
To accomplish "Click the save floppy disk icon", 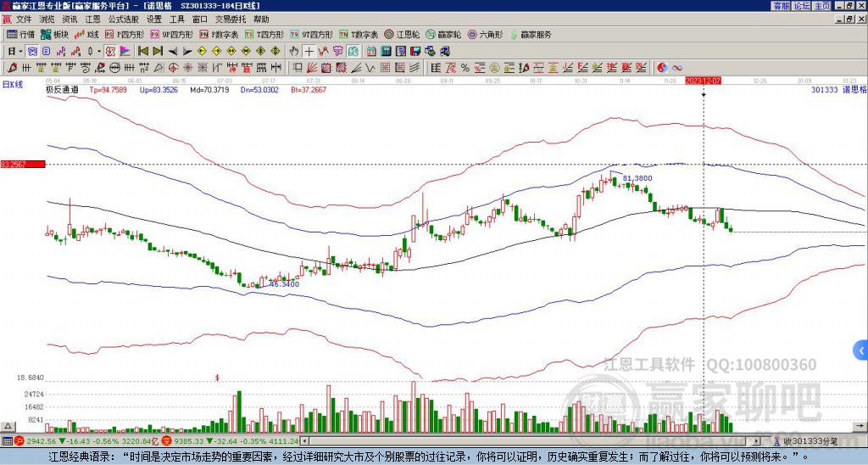I will click(415, 52).
